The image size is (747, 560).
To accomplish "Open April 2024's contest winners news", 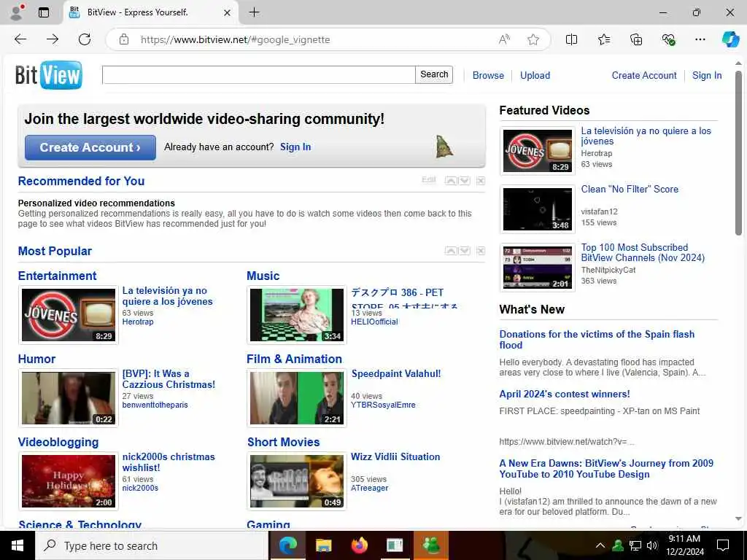I will pyautogui.click(x=565, y=394).
